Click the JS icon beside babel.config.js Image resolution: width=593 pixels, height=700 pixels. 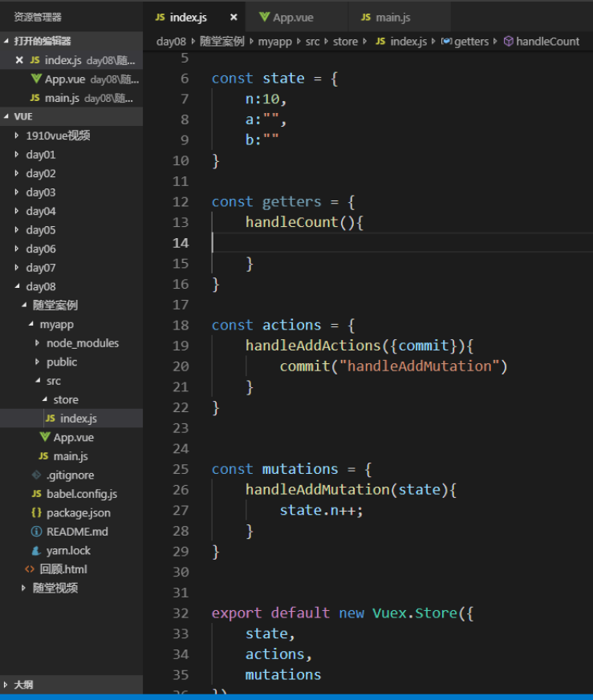tap(36, 494)
